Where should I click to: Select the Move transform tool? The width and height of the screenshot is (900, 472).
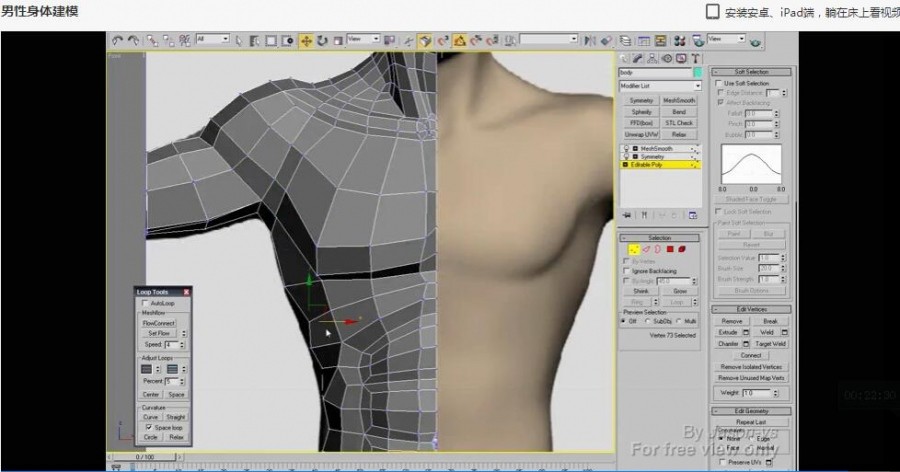[x=305, y=41]
